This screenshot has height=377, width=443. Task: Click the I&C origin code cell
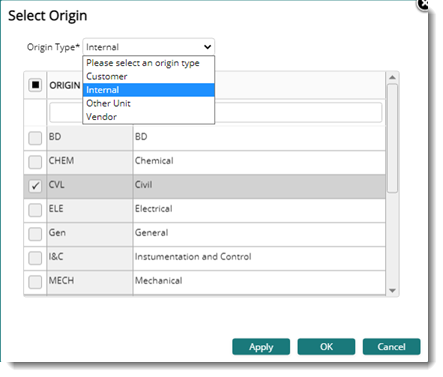pyautogui.click(x=90, y=258)
